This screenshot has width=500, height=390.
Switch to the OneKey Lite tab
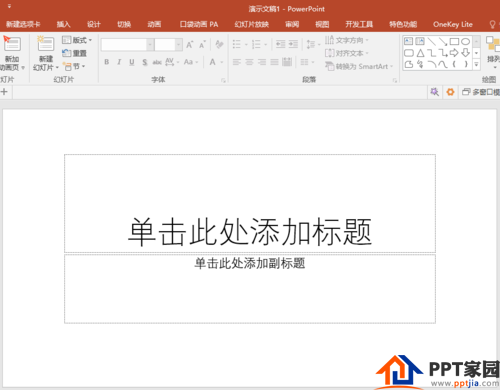tap(453, 24)
